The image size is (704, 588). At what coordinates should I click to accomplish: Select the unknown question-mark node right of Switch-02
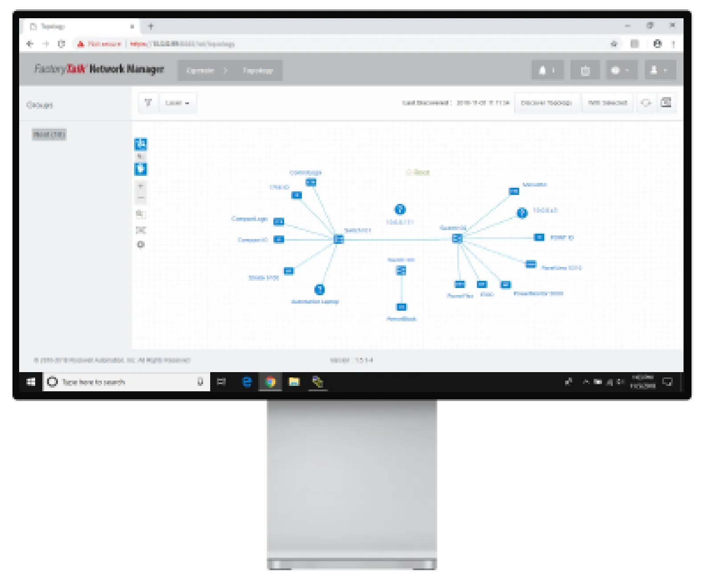click(x=522, y=213)
